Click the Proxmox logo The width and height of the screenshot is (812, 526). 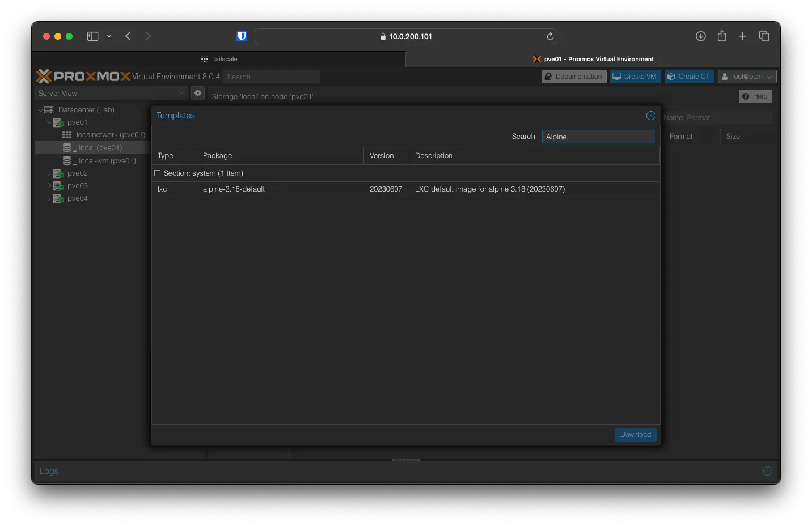(x=83, y=77)
